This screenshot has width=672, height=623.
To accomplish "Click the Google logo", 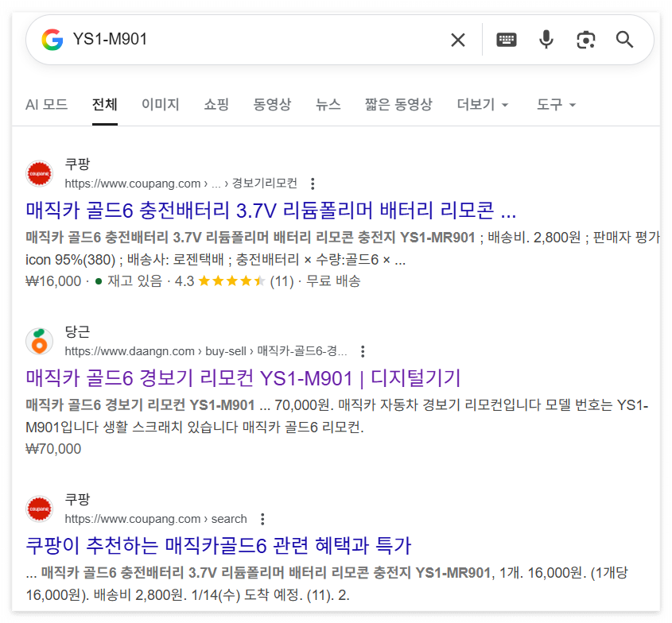I will [51, 40].
